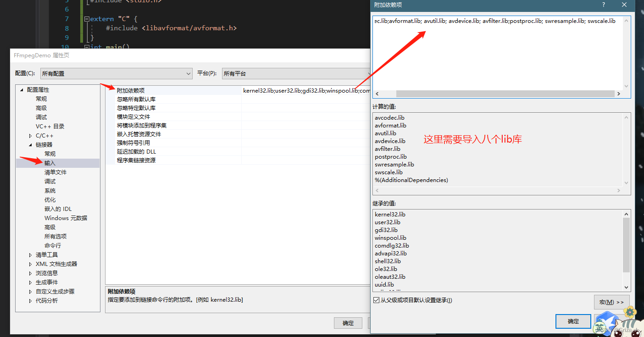Collapse the 配置属性 tree node
The width and height of the screenshot is (644, 337).
coord(22,90)
